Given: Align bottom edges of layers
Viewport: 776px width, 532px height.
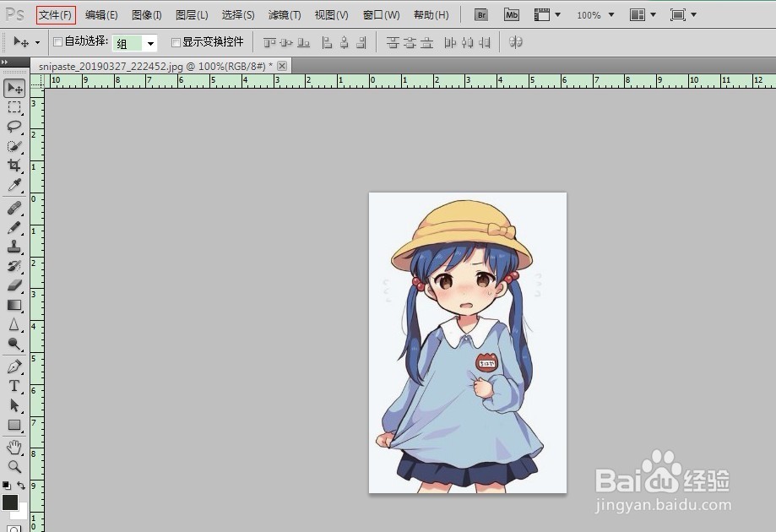Looking at the screenshot, I should (x=303, y=42).
